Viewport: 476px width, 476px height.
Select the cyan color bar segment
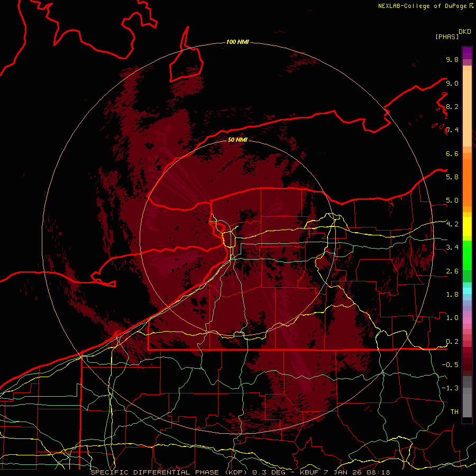click(x=467, y=290)
